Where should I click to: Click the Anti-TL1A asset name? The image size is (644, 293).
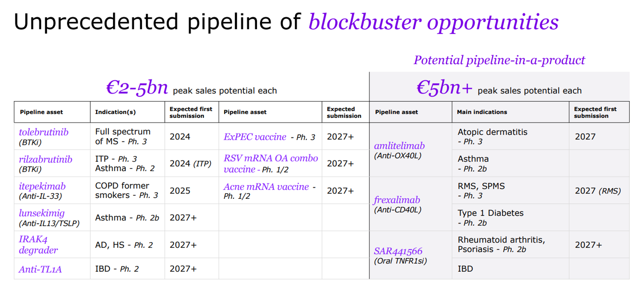pos(40,269)
